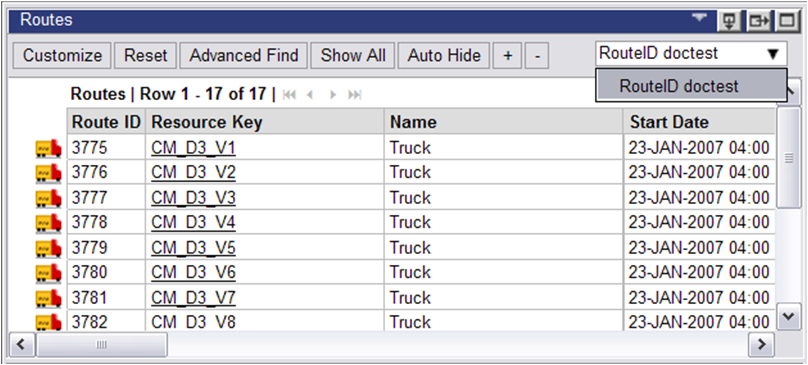Click the Advanced Find button

click(x=244, y=55)
